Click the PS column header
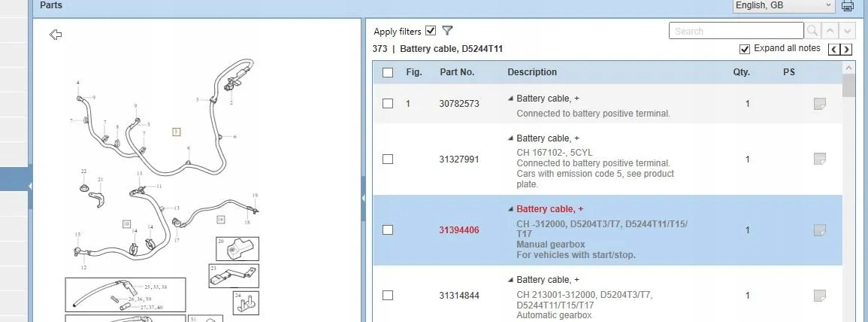 click(x=789, y=72)
